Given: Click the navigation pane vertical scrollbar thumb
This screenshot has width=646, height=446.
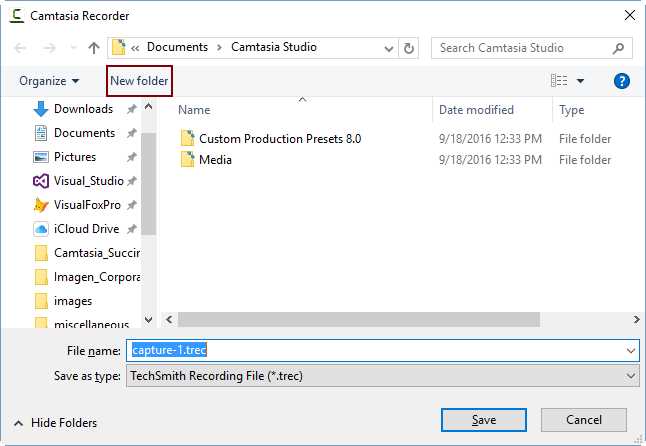Looking at the screenshot, I should click(149, 184).
